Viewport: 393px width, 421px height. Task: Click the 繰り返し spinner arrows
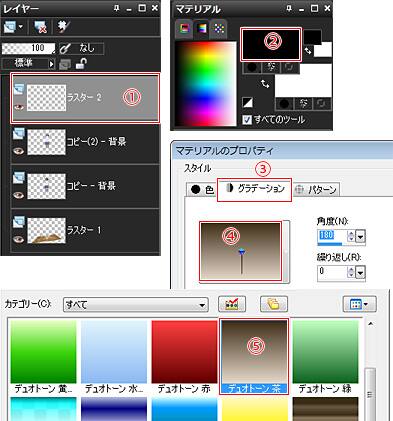tap(351, 273)
